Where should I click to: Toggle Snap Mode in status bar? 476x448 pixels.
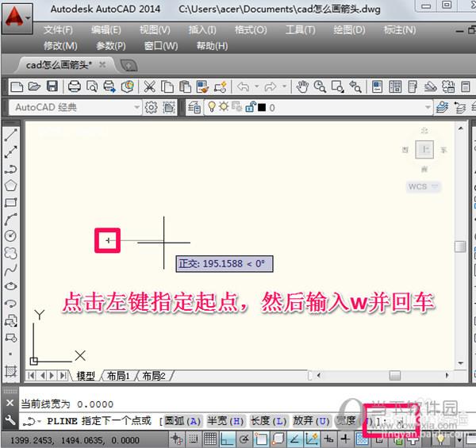[193, 439]
